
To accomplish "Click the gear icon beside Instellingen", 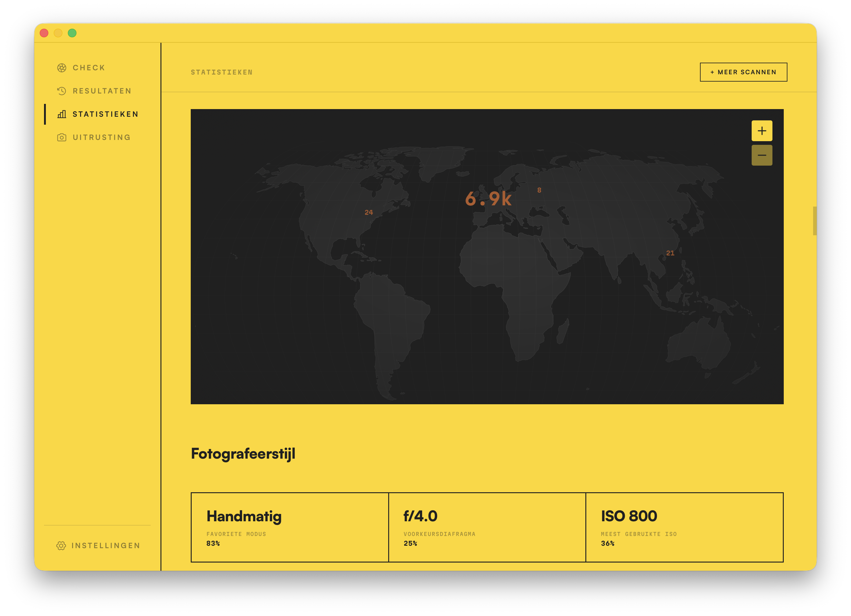I will (x=61, y=546).
